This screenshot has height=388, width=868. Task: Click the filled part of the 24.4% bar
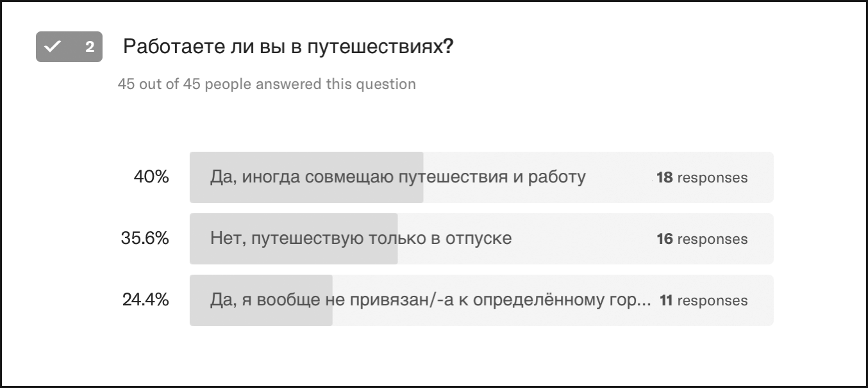[x=261, y=300]
